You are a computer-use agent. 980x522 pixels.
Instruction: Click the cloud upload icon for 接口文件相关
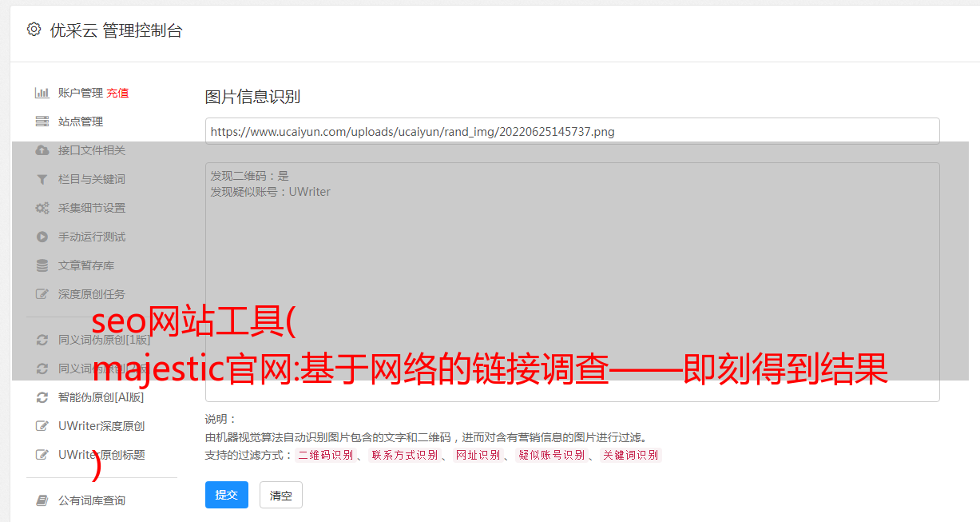click(x=42, y=150)
